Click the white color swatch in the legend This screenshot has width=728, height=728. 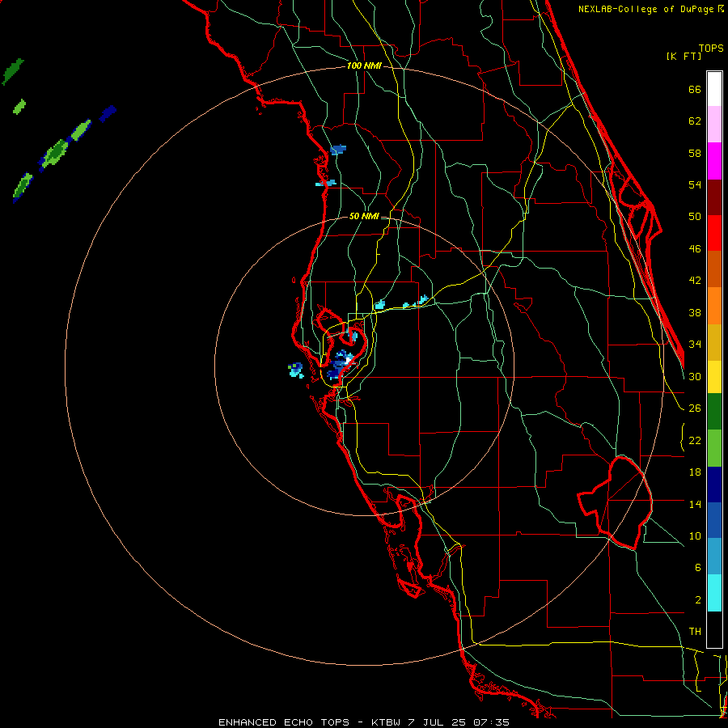click(x=714, y=89)
